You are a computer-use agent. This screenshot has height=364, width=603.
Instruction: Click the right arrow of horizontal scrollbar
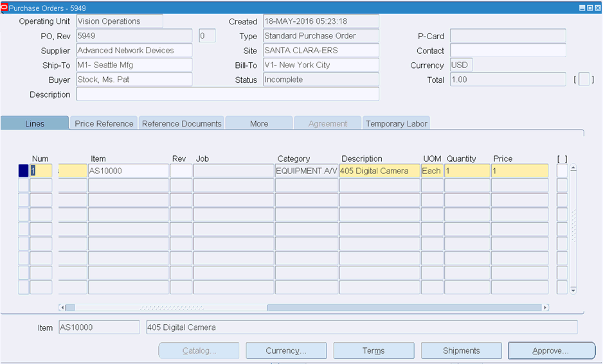tap(545, 308)
